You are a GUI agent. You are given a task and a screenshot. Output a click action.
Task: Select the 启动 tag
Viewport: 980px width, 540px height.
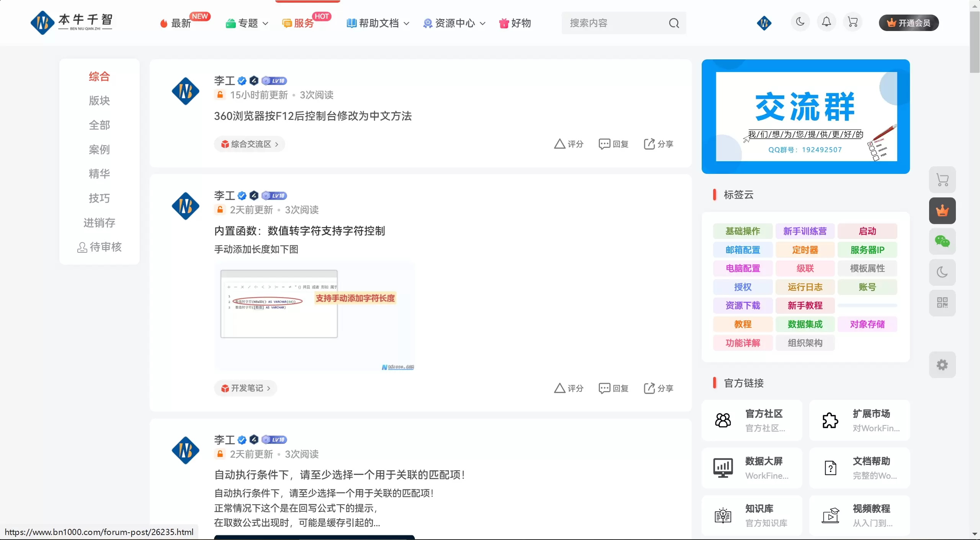867,231
